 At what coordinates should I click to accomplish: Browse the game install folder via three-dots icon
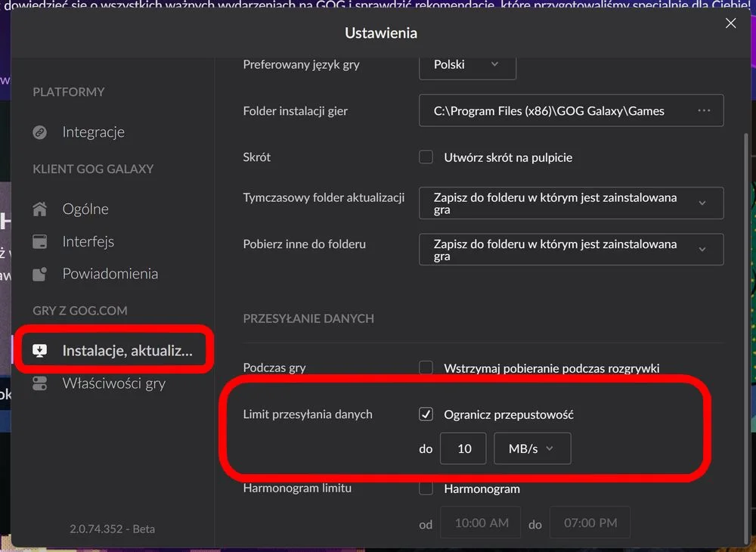[704, 110]
